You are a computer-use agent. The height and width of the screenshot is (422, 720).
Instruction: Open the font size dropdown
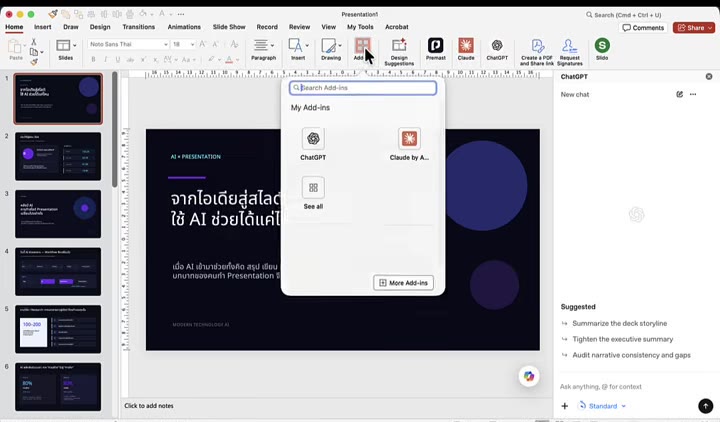[192, 45]
